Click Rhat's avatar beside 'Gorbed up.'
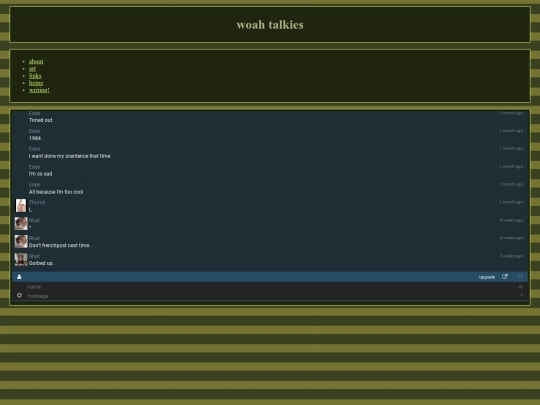 tap(21, 259)
